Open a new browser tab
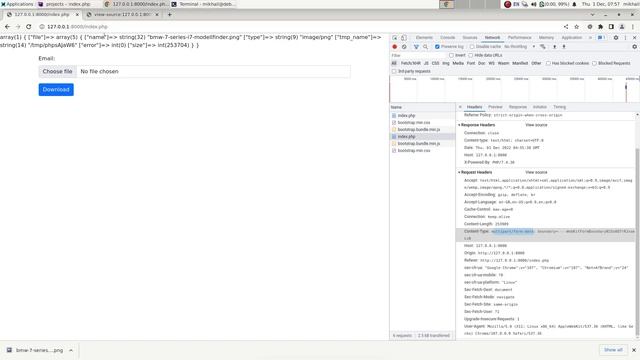 [x=169, y=14]
